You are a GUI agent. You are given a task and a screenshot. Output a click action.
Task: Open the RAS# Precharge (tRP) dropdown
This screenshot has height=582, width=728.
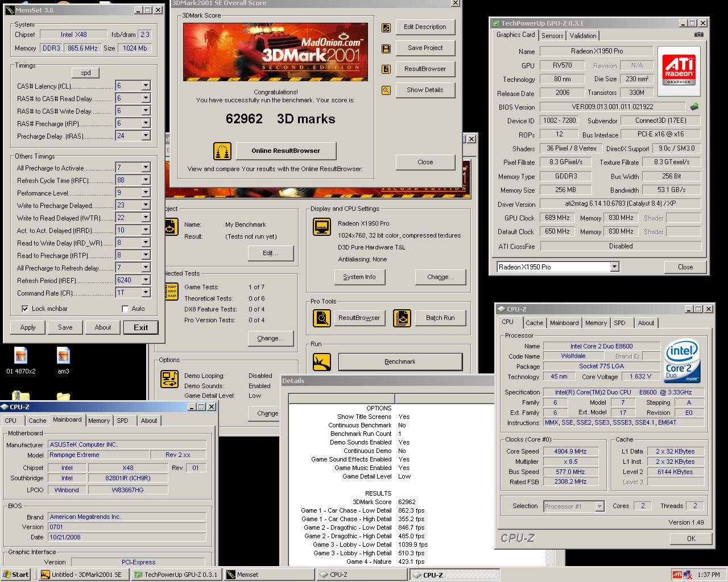pyautogui.click(x=146, y=123)
